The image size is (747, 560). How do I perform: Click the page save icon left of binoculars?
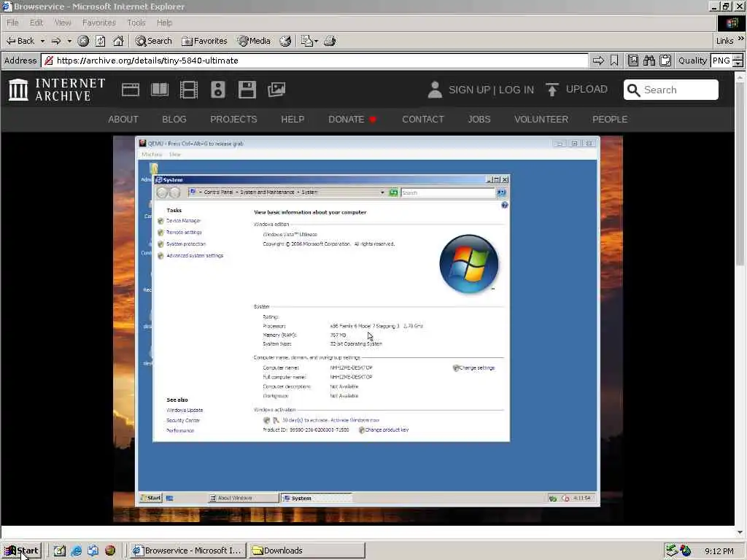tap(633, 61)
